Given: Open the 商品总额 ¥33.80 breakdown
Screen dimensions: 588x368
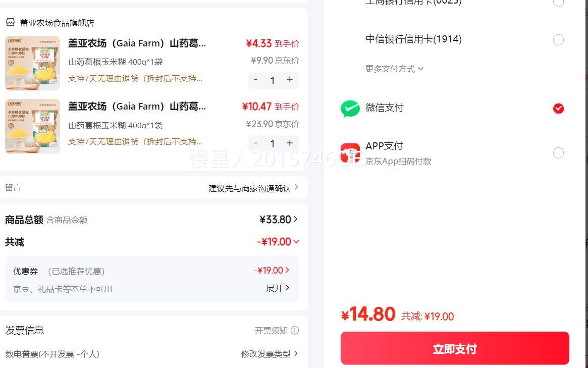Looking at the screenshot, I should (x=278, y=220).
